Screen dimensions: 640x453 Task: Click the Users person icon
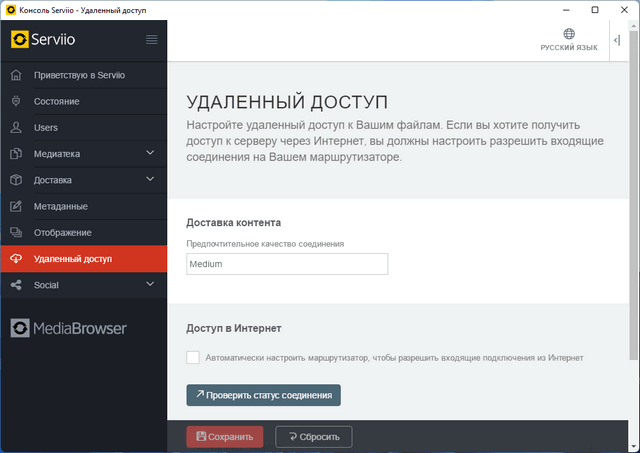[x=15, y=128]
